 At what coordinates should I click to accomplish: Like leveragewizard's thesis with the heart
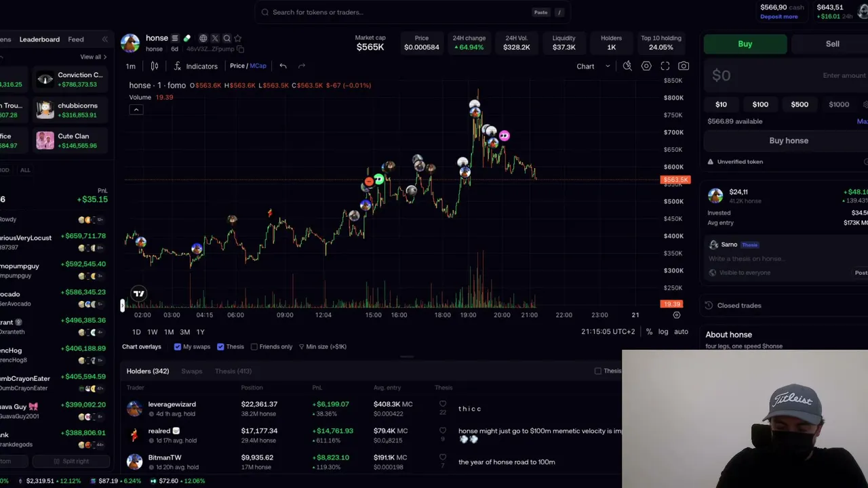(x=443, y=404)
